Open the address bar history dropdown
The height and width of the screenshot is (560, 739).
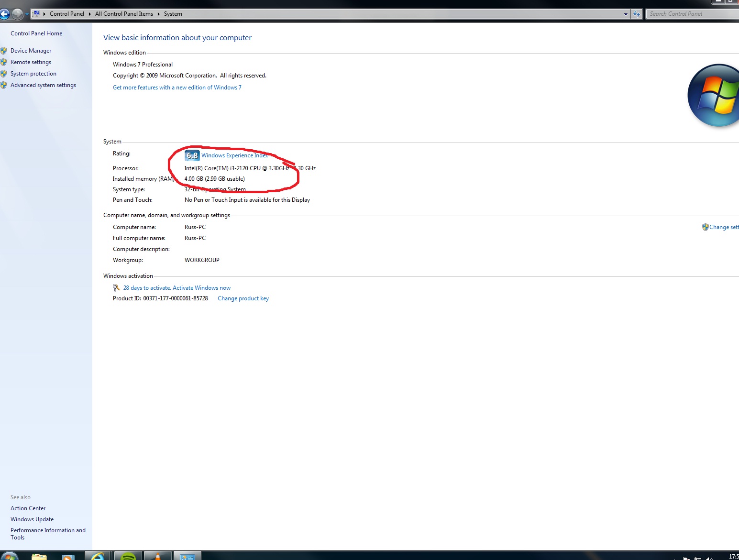626,14
